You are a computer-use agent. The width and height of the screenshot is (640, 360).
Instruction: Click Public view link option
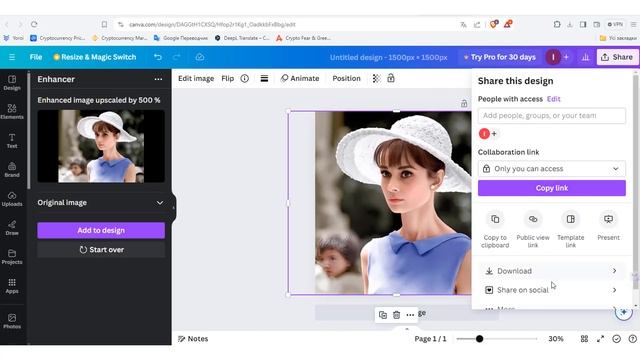pyautogui.click(x=533, y=230)
